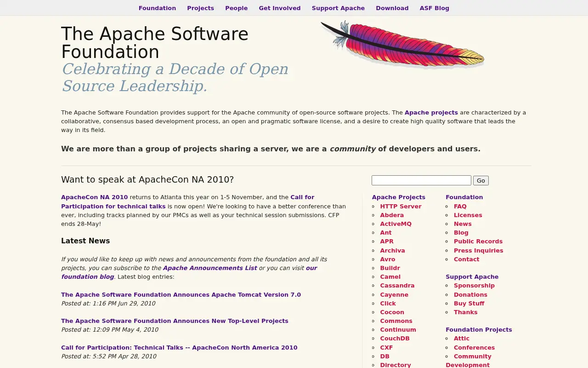Open Conferences under Foundation Projects
The width and height of the screenshot is (588, 368).
coord(474,348)
